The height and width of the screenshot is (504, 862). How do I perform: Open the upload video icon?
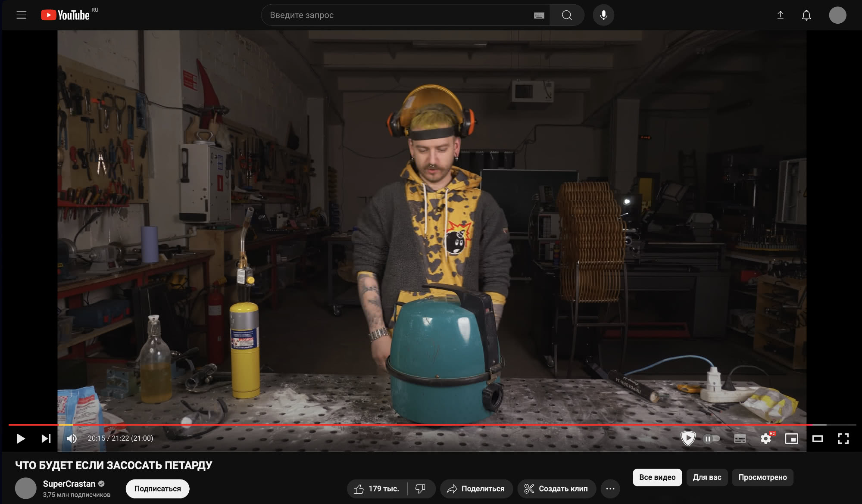780,15
